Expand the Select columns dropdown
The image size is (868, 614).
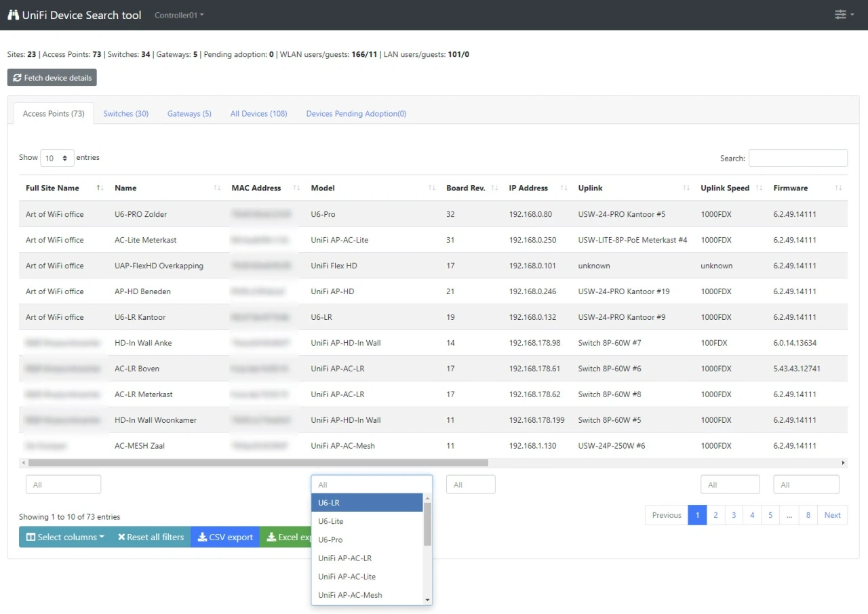[x=64, y=537]
